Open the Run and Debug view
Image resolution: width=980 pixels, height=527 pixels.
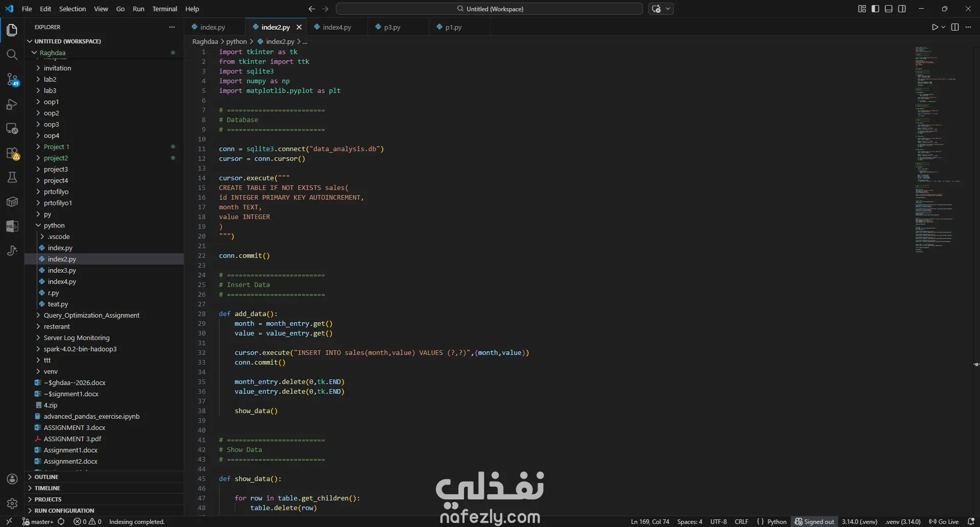pyautogui.click(x=12, y=104)
